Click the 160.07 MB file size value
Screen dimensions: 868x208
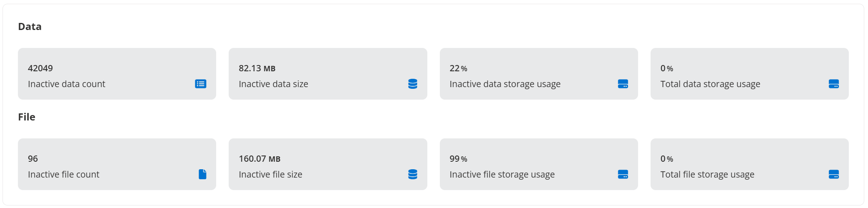259,159
